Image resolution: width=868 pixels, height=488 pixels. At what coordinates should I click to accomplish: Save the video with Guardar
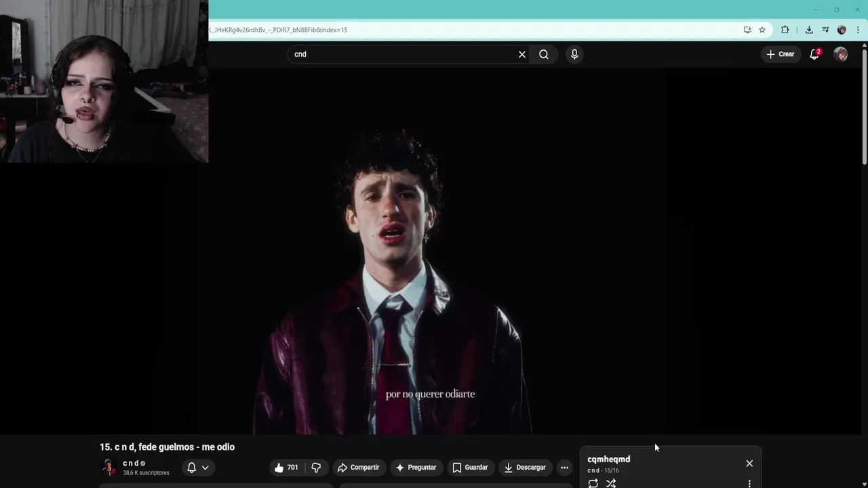470,467
